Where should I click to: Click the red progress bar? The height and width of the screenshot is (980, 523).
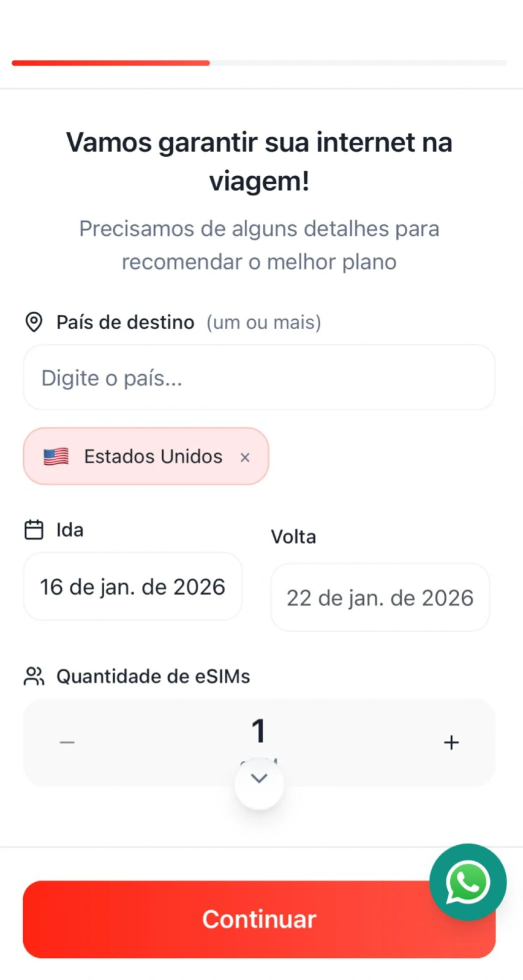[x=111, y=63]
